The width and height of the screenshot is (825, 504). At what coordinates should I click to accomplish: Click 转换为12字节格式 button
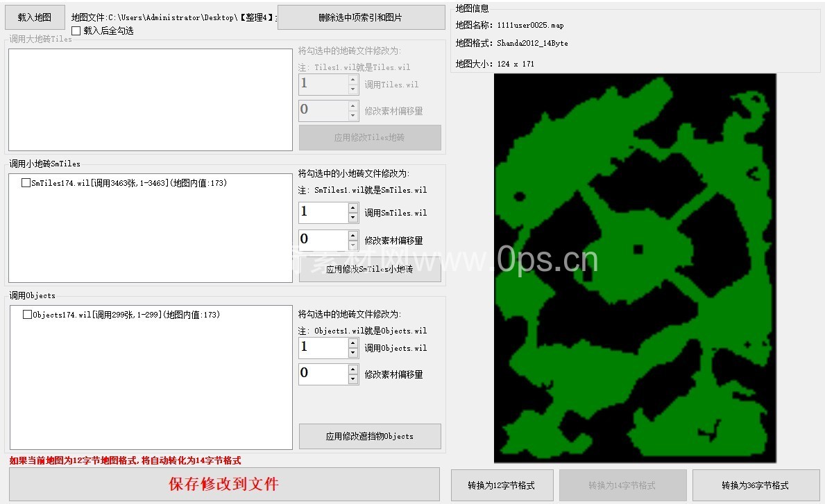point(502,485)
